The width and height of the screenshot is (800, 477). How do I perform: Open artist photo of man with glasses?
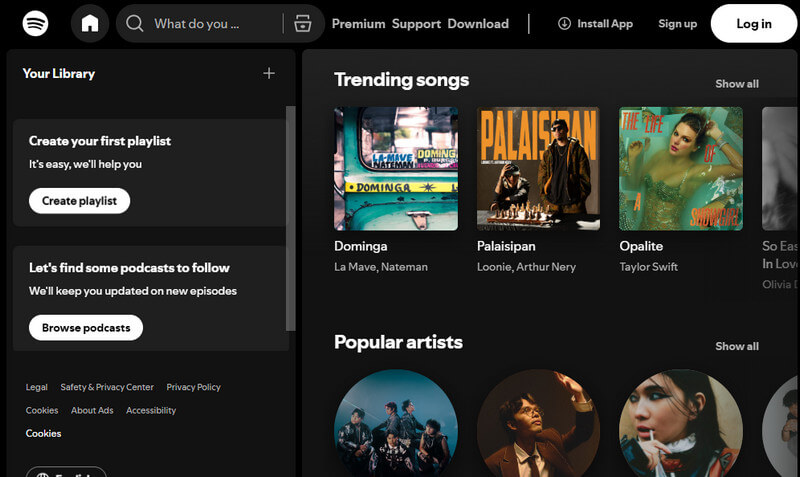pyautogui.click(x=538, y=423)
